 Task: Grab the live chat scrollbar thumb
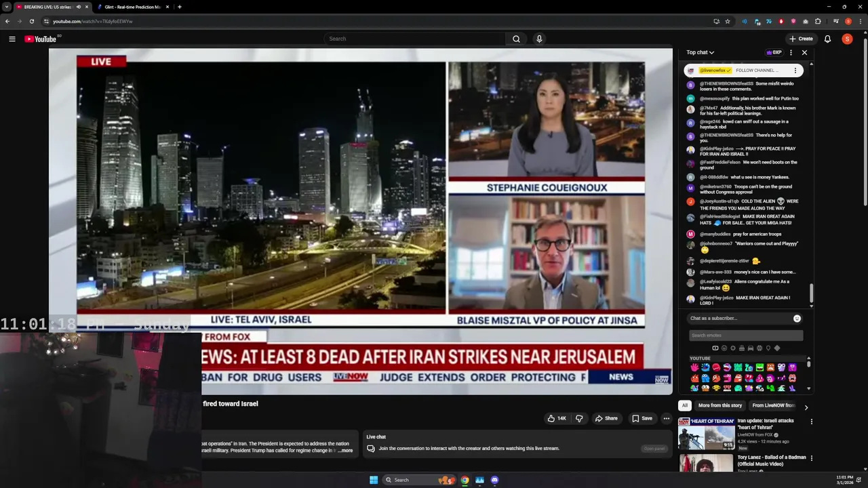coord(811,293)
